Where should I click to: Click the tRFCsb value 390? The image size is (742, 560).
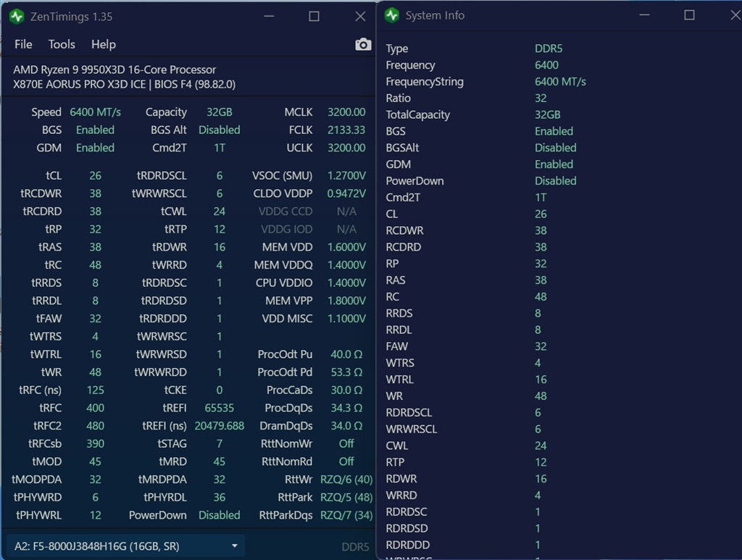coord(95,443)
